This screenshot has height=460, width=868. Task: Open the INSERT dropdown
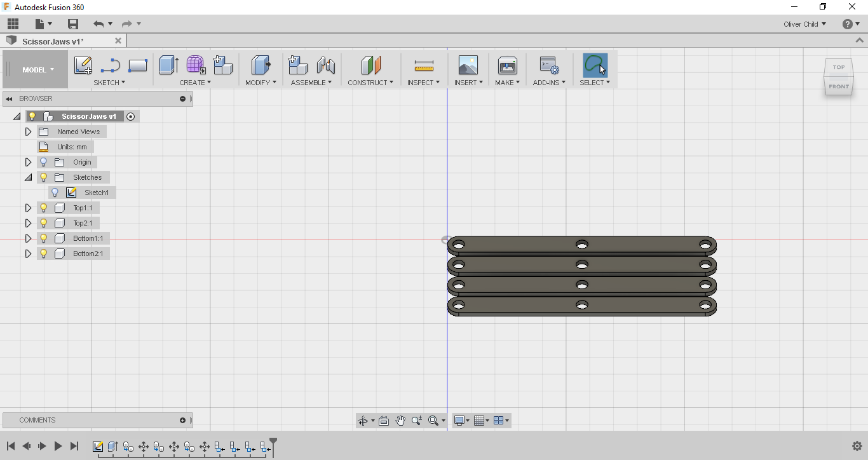[468, 83]
